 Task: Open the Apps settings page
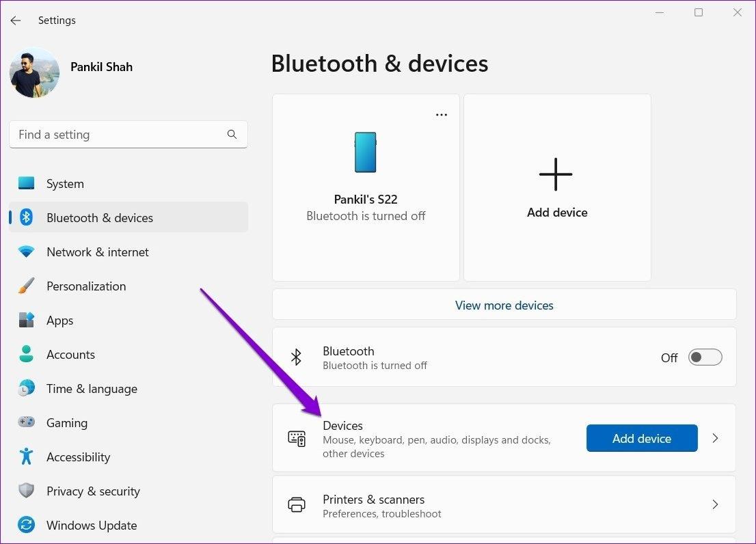pos(59,321)
